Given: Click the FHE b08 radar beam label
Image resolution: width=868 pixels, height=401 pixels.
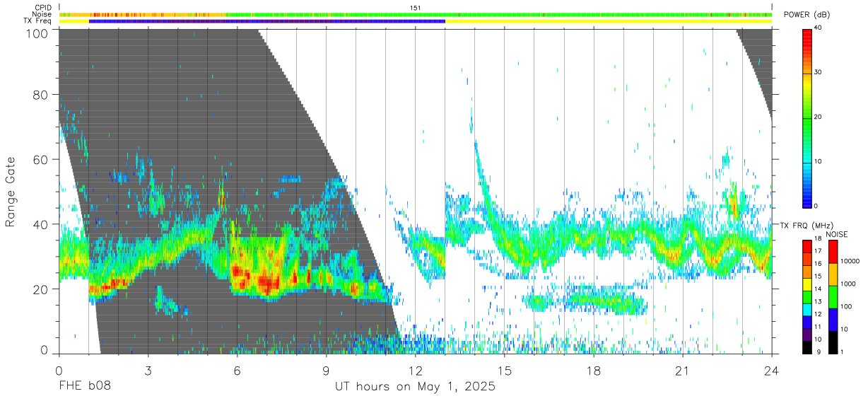Looking at the screenshot, I should tap(85, 387).
